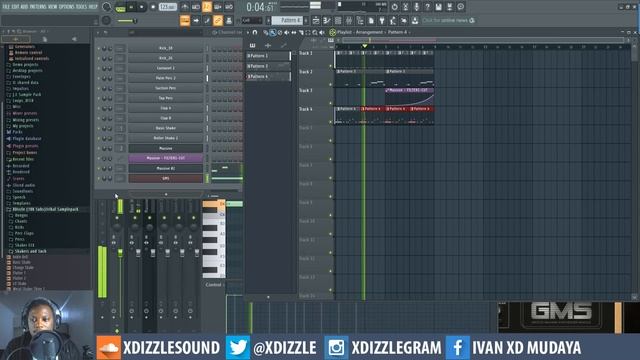Select the playlist draw pencil tool
The width and height of the screenshot is (640, 360).
click(266, 32)
